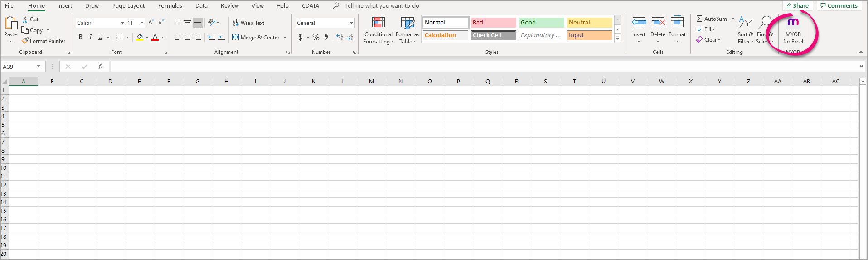Click the Copy button
This screenshot has width=868, height=260.
click(x=33, y=30)
